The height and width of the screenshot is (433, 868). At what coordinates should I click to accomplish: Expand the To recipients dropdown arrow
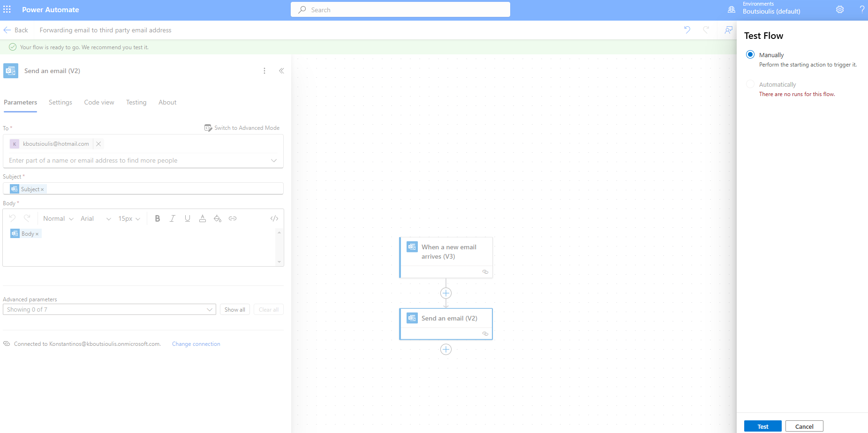coord(274,160)
